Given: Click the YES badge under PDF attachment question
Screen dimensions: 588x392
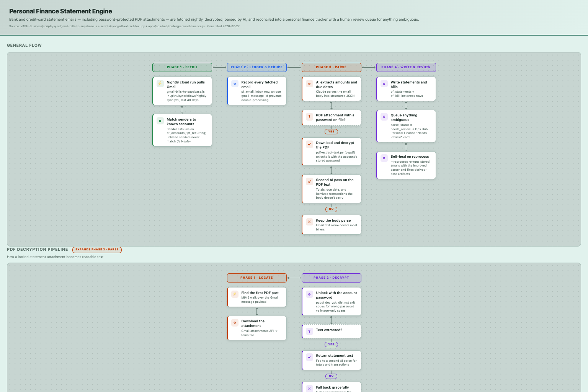Looking at the screenshot, I should point(332,132).
